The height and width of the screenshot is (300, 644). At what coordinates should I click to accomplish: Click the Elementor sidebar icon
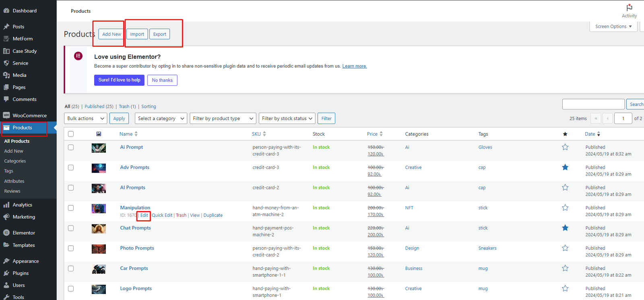6,233
